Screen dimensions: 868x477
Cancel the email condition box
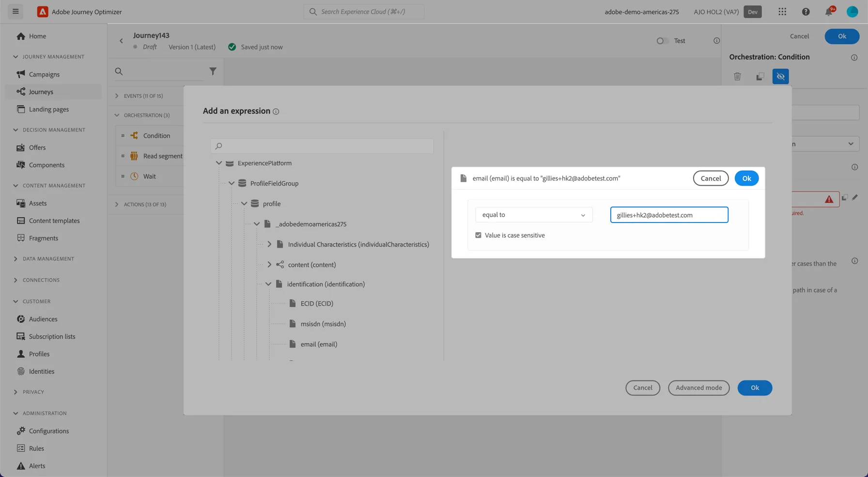(x=711, y=178)
